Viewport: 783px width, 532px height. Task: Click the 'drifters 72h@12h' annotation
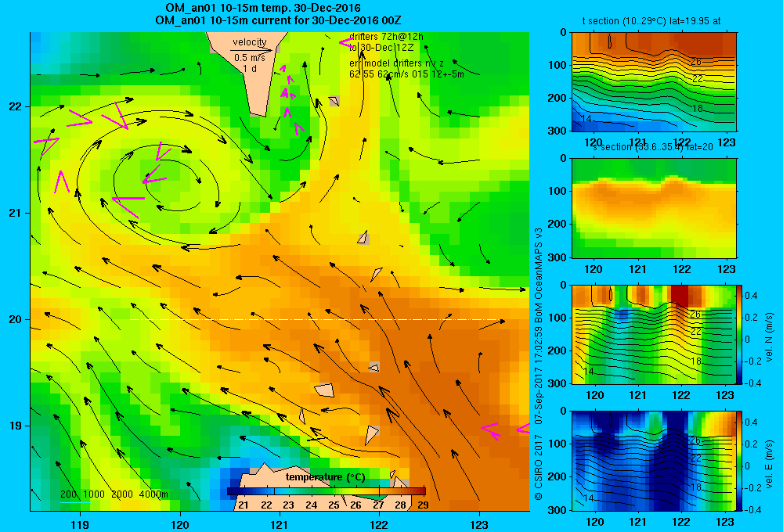click(x=386, y=37)
